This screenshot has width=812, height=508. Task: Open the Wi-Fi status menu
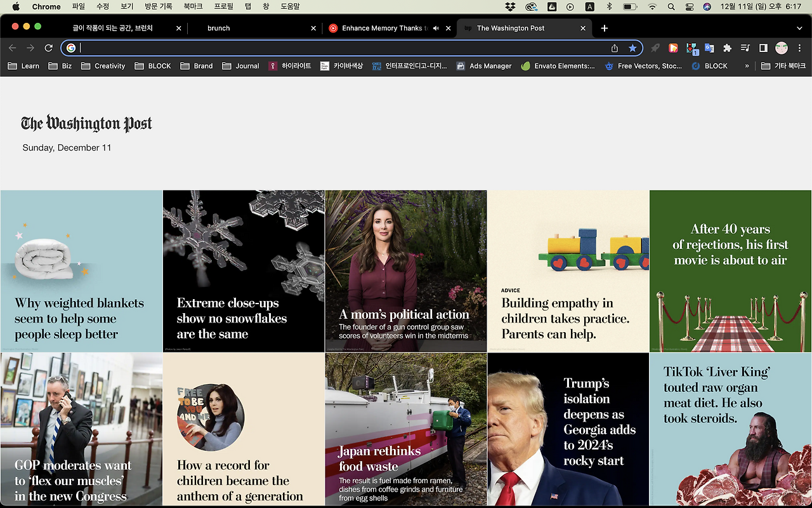pyautogui.click(x=652, y=7)
